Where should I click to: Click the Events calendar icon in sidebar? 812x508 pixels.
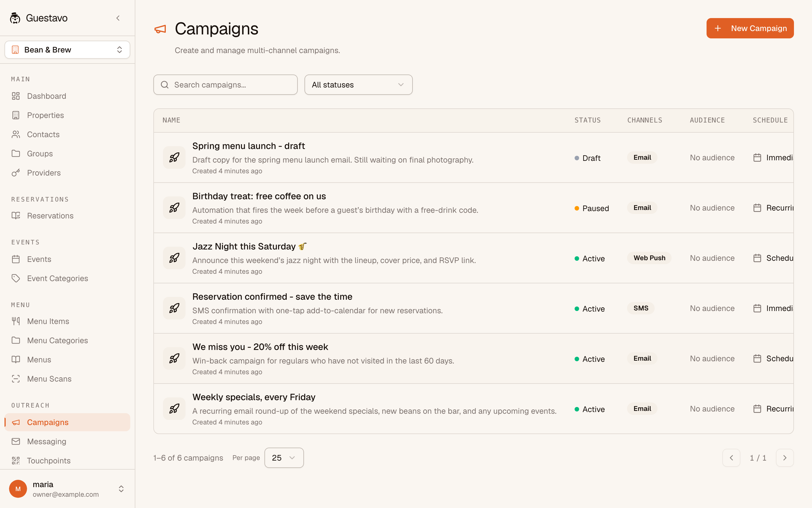[16, 259]
